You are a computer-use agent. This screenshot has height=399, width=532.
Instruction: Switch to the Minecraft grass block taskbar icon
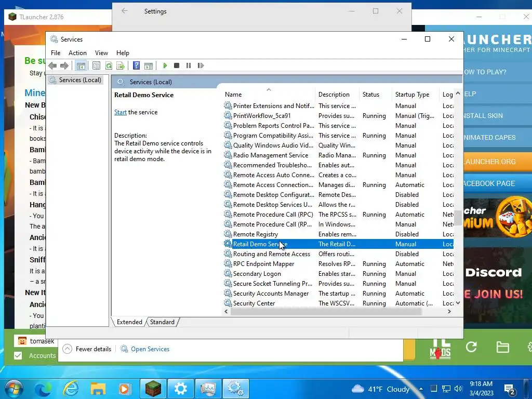pyautogui.click(x=153, y=389)
